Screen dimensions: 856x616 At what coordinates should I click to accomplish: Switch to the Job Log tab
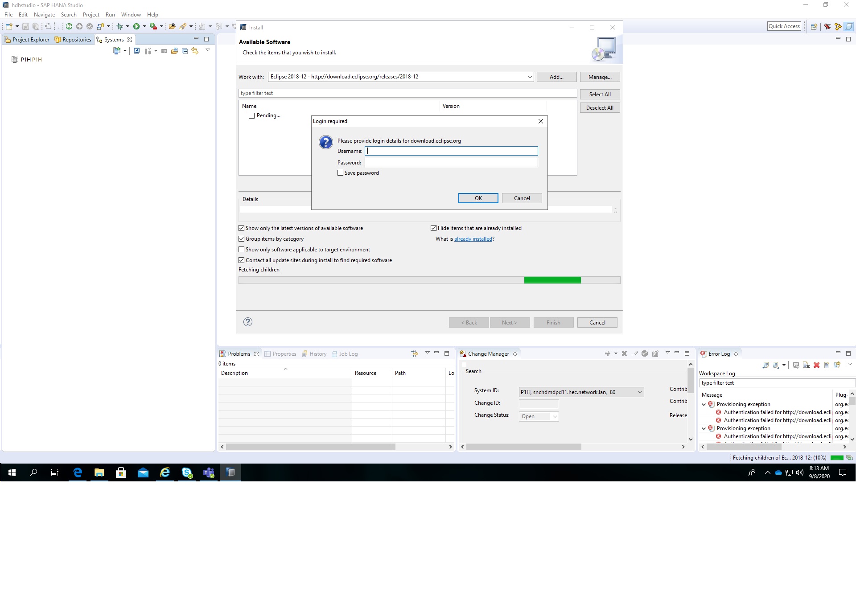click(345, 354)
